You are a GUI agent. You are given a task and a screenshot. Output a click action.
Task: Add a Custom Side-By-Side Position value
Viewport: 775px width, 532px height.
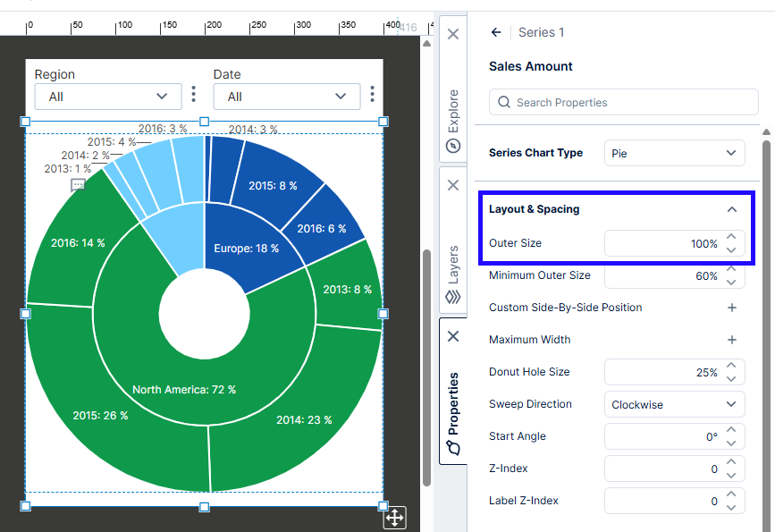pyautogui.click(x=731, y=308)
